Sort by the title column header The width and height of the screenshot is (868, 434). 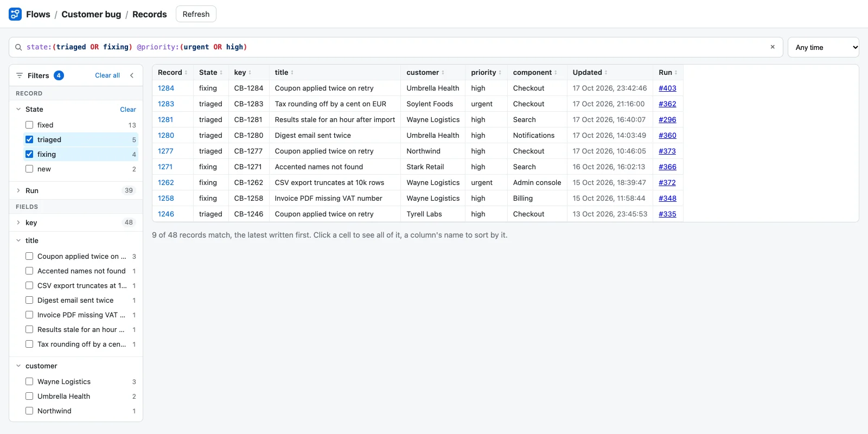[284, 72]
